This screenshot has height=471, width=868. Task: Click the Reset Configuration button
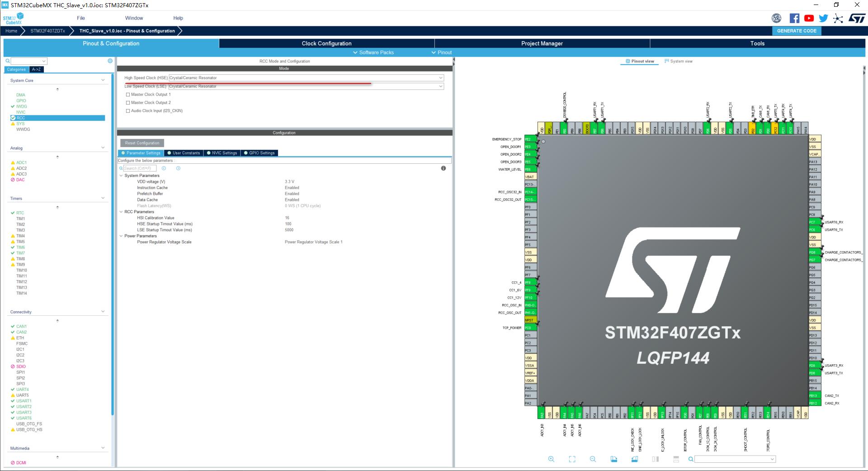point(142,143)
